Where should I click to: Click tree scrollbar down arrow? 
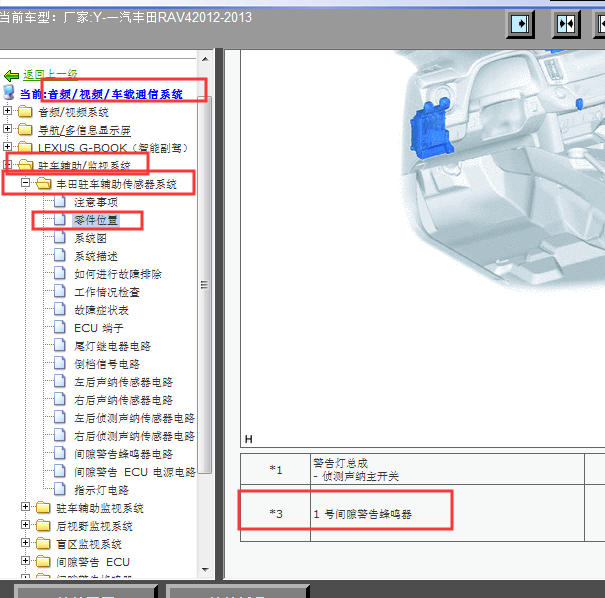(x=205, y=569)
